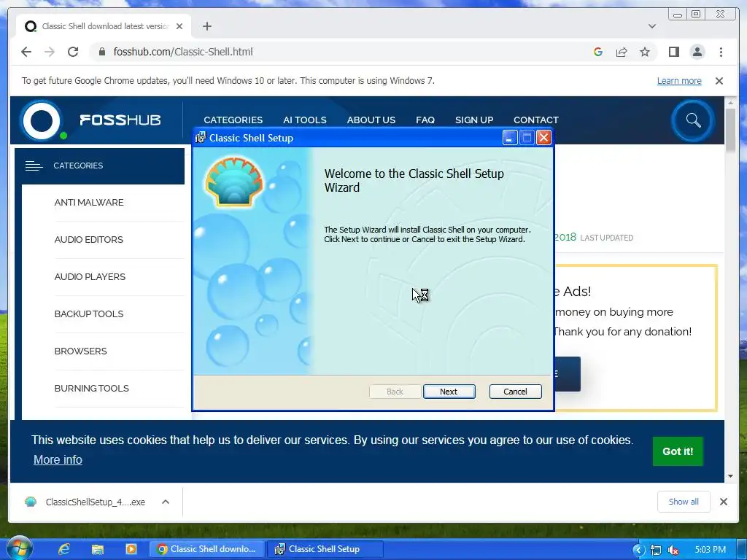Open Windows Explorer folder from taskbar
Viewport: 747px width, 560px height.
click(x=98, y=549)
